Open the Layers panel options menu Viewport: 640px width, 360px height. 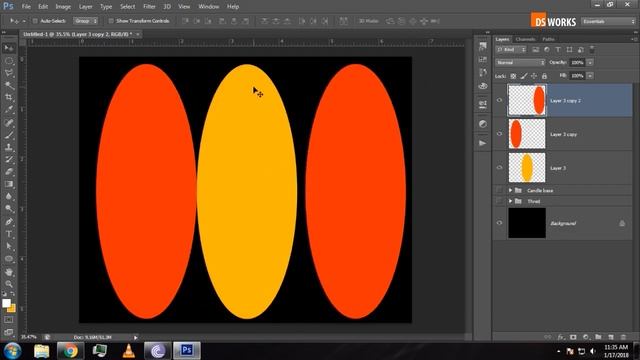click(634, 39)
